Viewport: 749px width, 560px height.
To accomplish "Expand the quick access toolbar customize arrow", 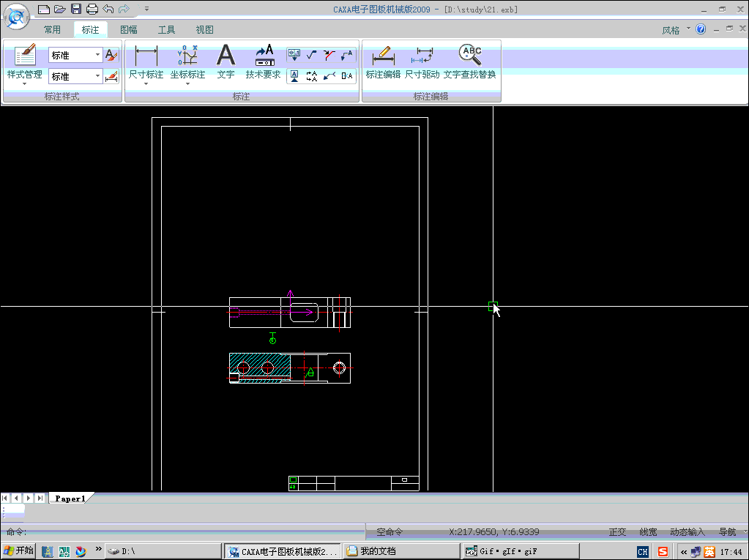I will [146, 9].
